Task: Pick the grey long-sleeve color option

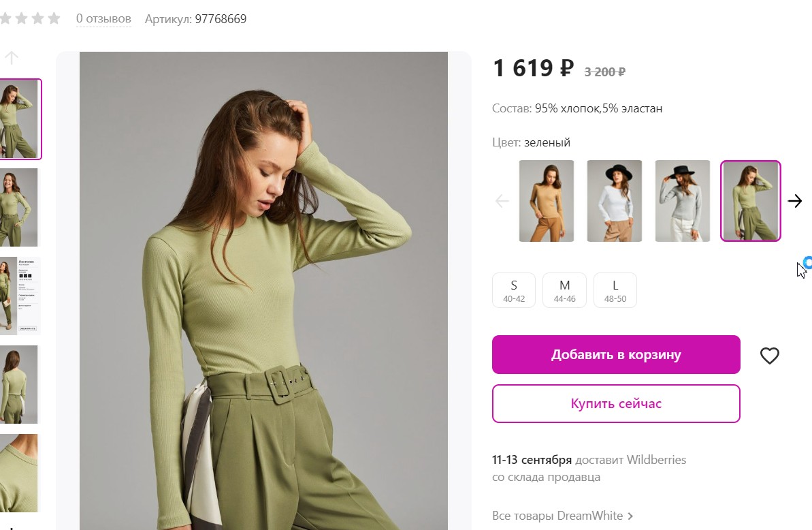Action: click(682, 200)
